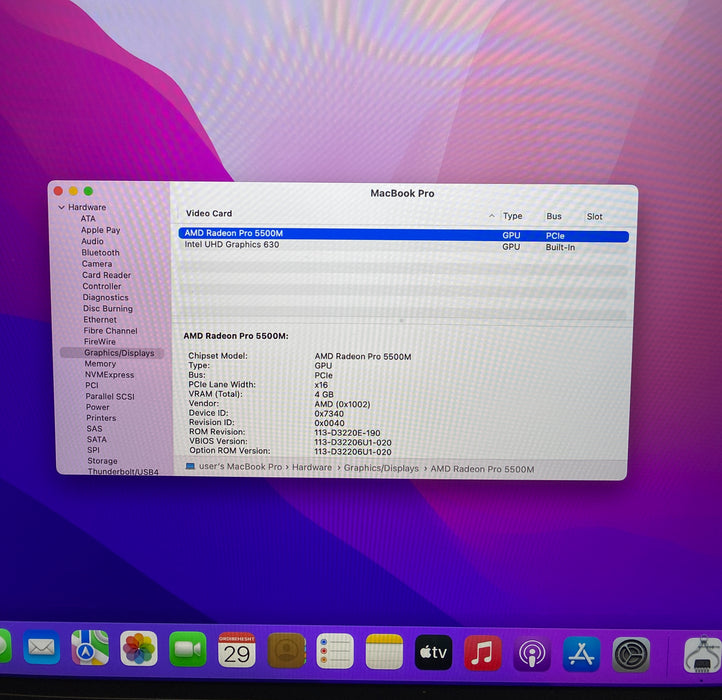Click Graphics/Displays in the path bar

click(x=381, y=468)
